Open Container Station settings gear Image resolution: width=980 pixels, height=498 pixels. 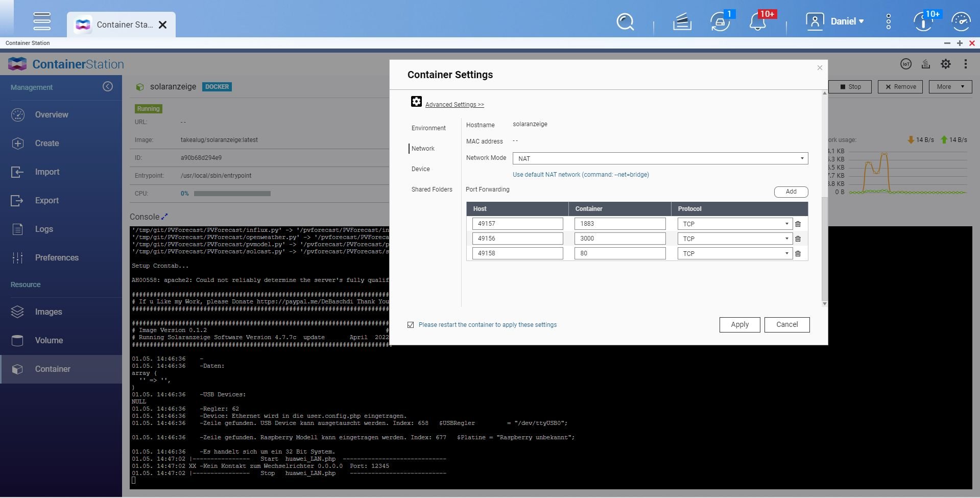(946, 64)
